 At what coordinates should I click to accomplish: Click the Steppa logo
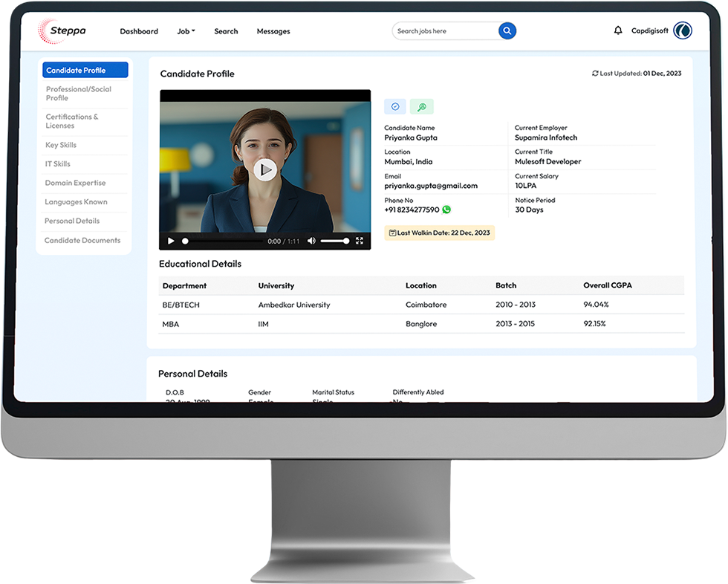(62, 31)
